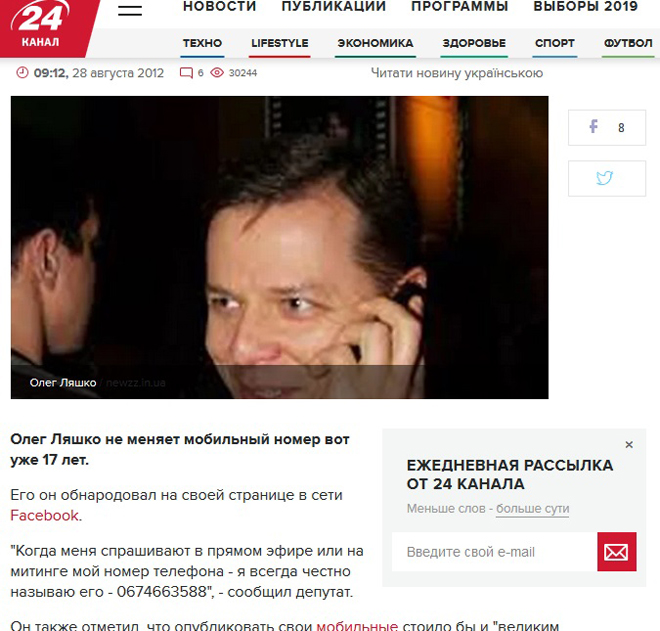
Task: Follow the Читати новину українською link
Action: (457, 73)
